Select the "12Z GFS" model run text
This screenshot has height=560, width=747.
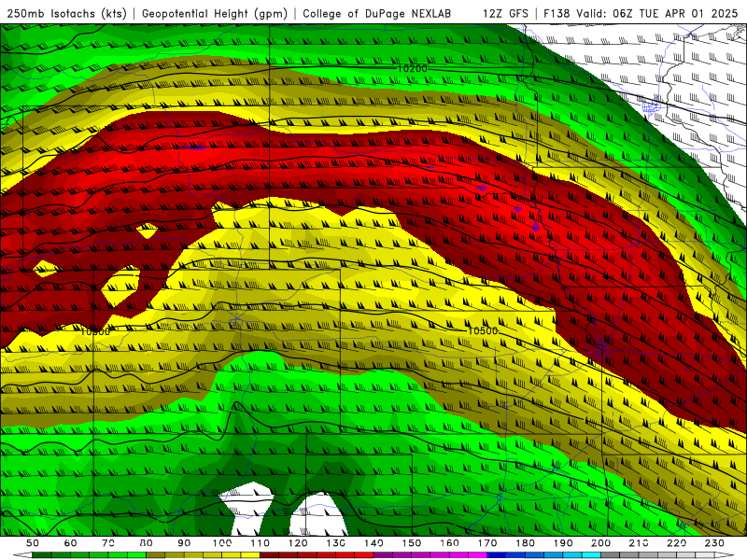tap(505, 14)
